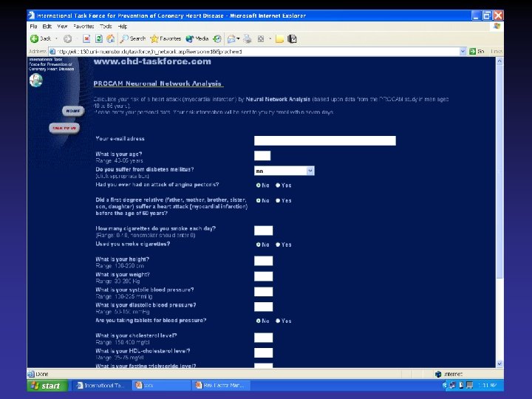Open the address bar dropdown arrow
The image size is (532, 399).
(x=463, y=52)
